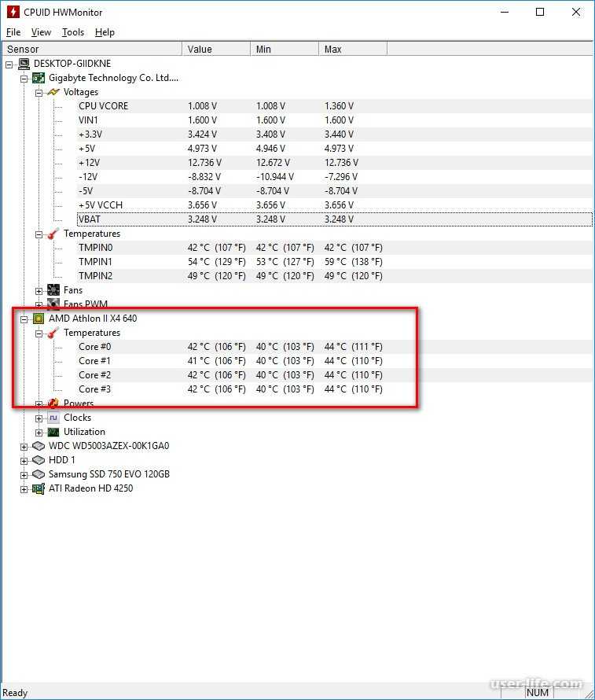The image size is (595, 700).
Task: Click the thermometer icon under AMD Athlon
Action: click(x=53, y=333)
